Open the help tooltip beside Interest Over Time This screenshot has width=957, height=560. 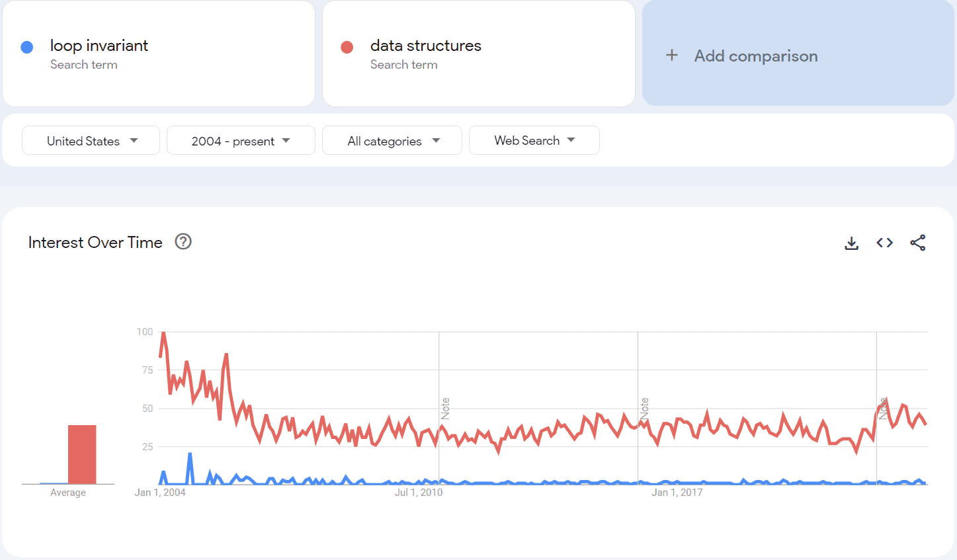(183, 241)
